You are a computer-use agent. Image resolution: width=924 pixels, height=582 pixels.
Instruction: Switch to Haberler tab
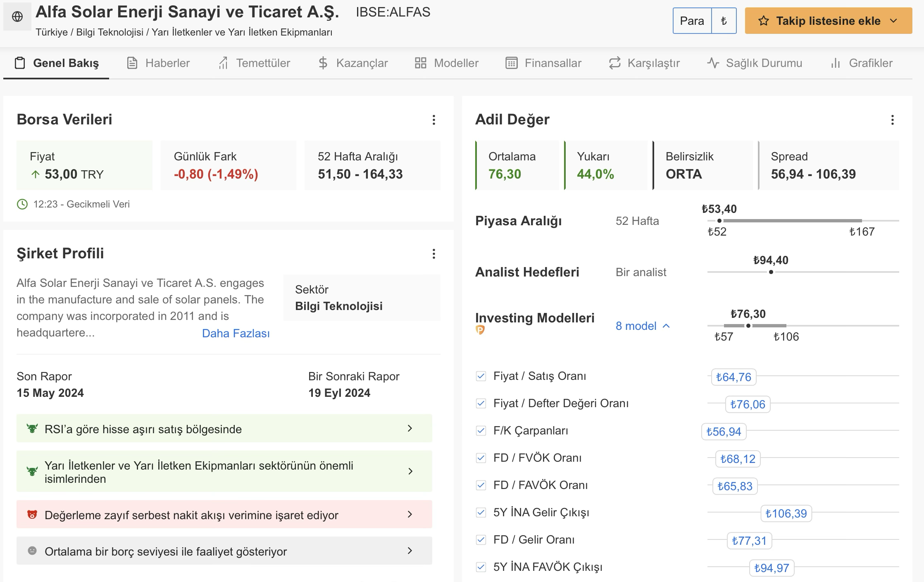point(158,63)
